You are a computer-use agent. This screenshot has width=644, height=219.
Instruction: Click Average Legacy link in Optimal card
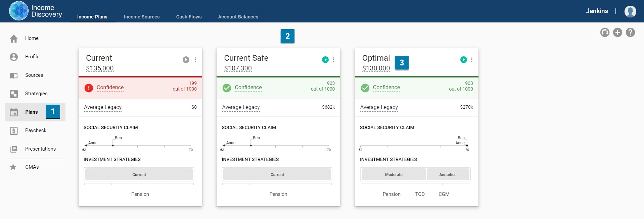click(379, 107)
